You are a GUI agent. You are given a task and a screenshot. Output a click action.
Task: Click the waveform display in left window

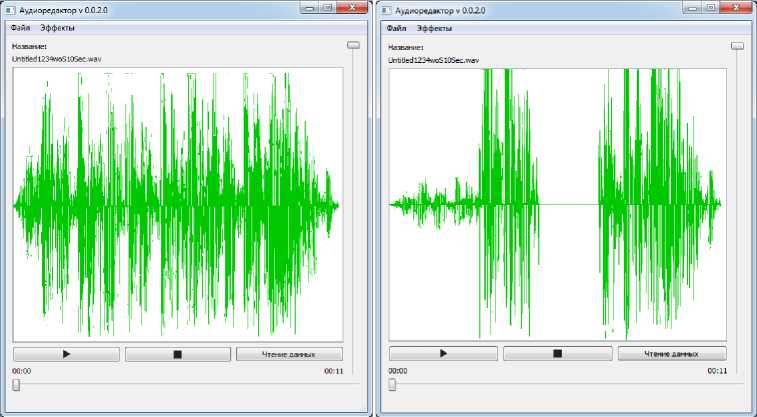177,205
